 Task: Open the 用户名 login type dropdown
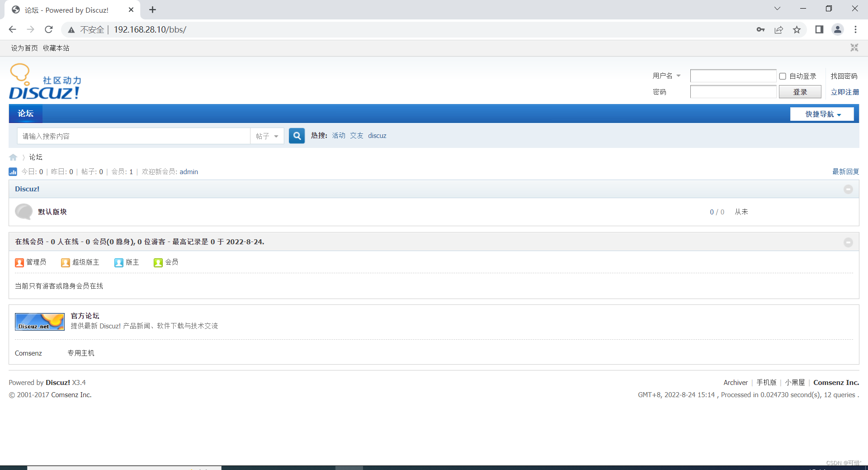pyautogui.click(x=667, y=76)
